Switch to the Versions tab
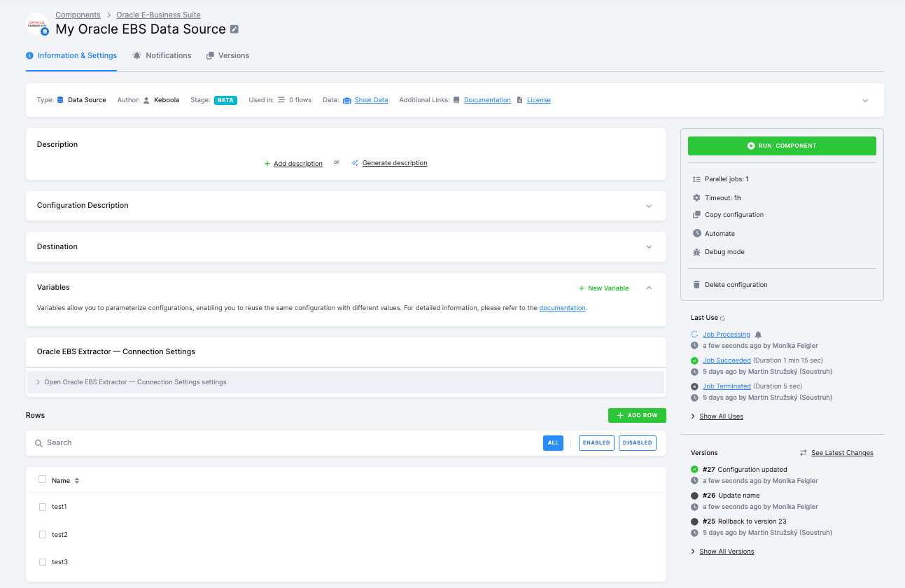This screenshot has width=905, height=588. click(x=227, y=55)
